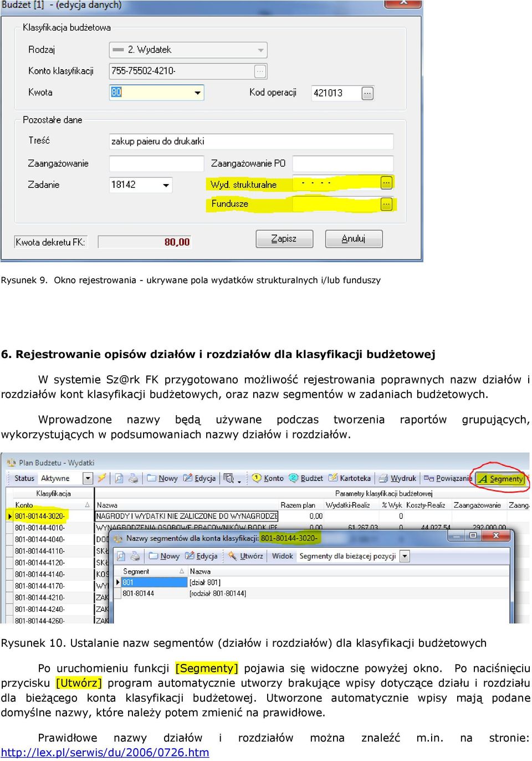Open the Rodzaj dropdown showing 2. Wydatek

coord(188,50)
